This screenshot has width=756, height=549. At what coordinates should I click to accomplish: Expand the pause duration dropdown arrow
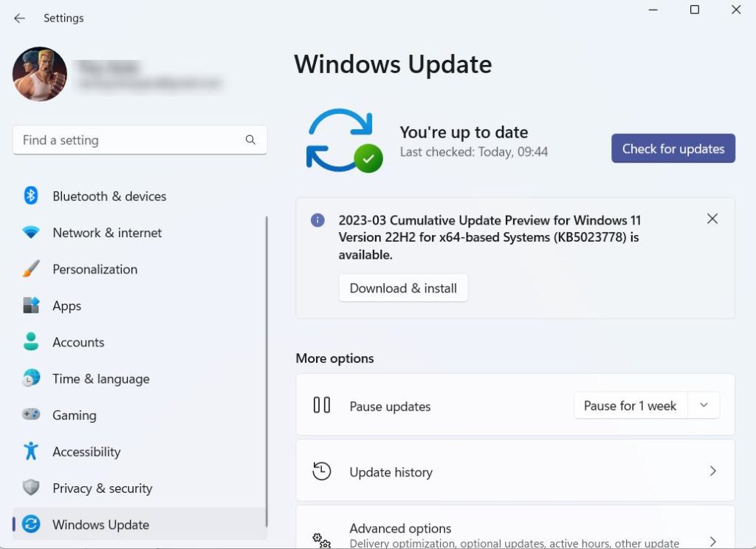[x=704, y=406]
